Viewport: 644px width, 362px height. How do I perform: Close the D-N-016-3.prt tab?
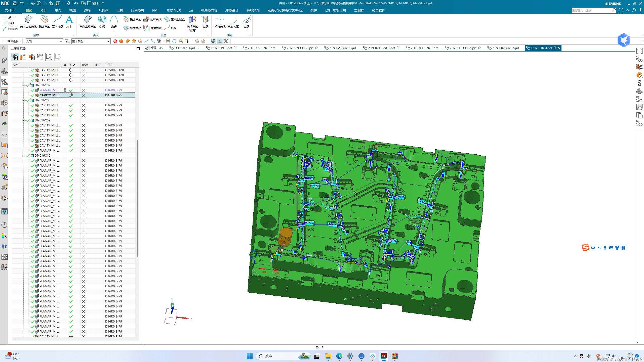[559, 48]
